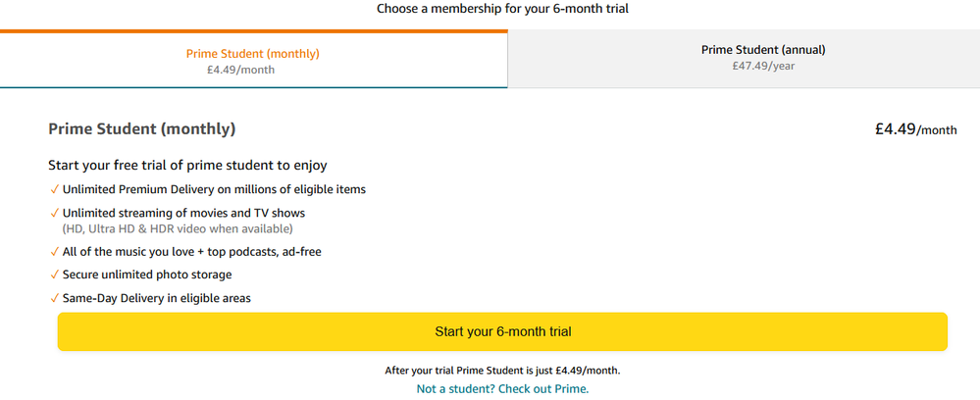980x400 pixels.
Task: Switch to the Prime Student (annual) tab
Action: click(x=743, y=58)
